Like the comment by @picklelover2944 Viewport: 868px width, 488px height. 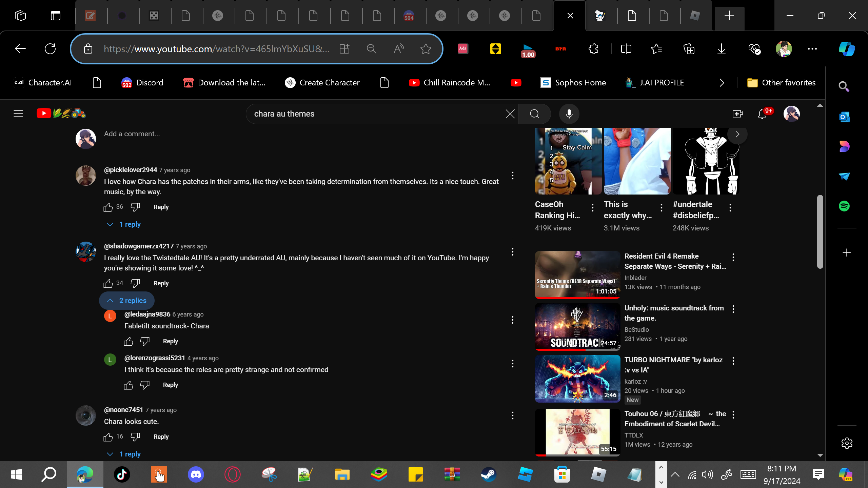click(108, 207)
